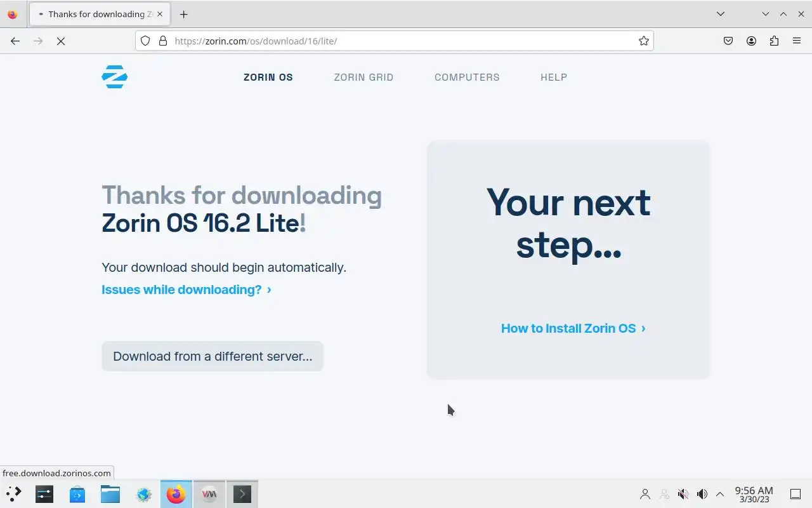Image resolution: width=812 pixels, height=508 pixels.
Task: Open the globe web browser taskbar icon
Action: 144,493
